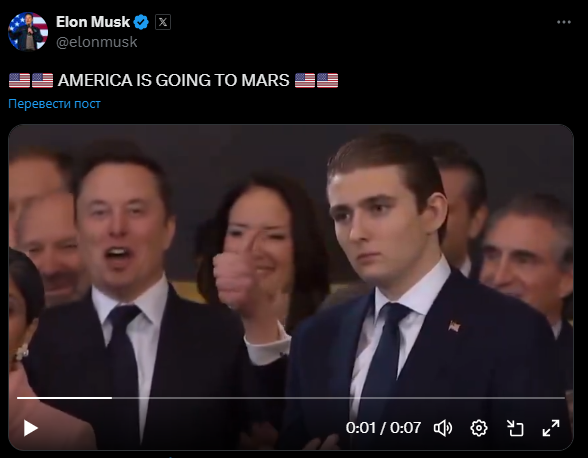This screenshot has height=458, width=588.
Task: Click the blue verified checkmark badge
Action: [x=141, y=22]
